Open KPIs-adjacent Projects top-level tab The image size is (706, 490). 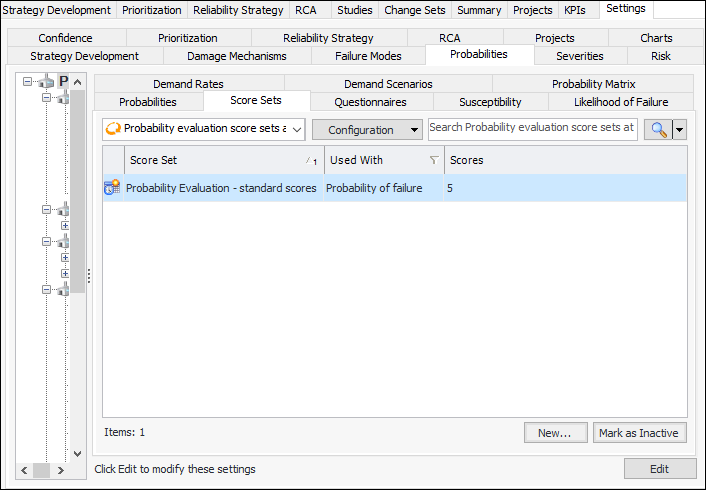click(x=533, y=10)
